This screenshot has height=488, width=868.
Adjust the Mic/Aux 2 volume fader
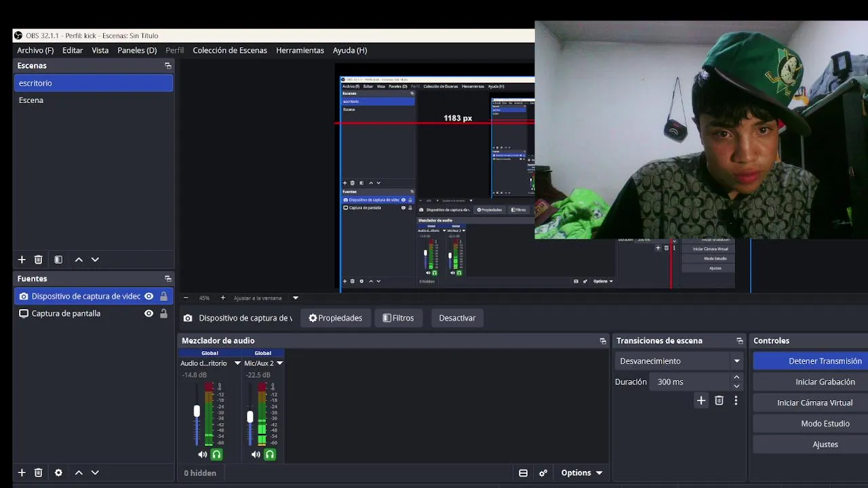[250, 417]
